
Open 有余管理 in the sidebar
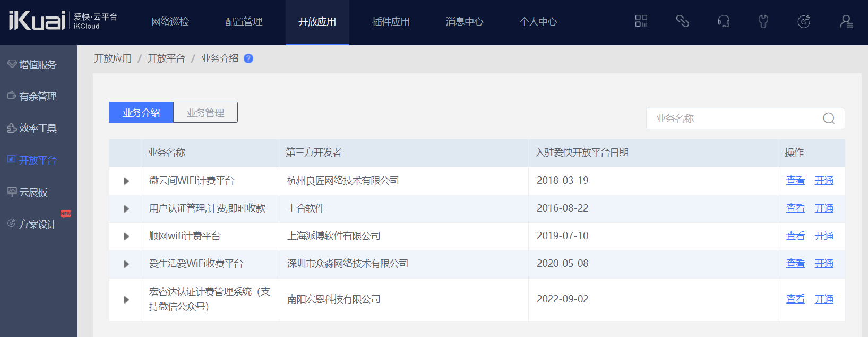click(38, 96)
